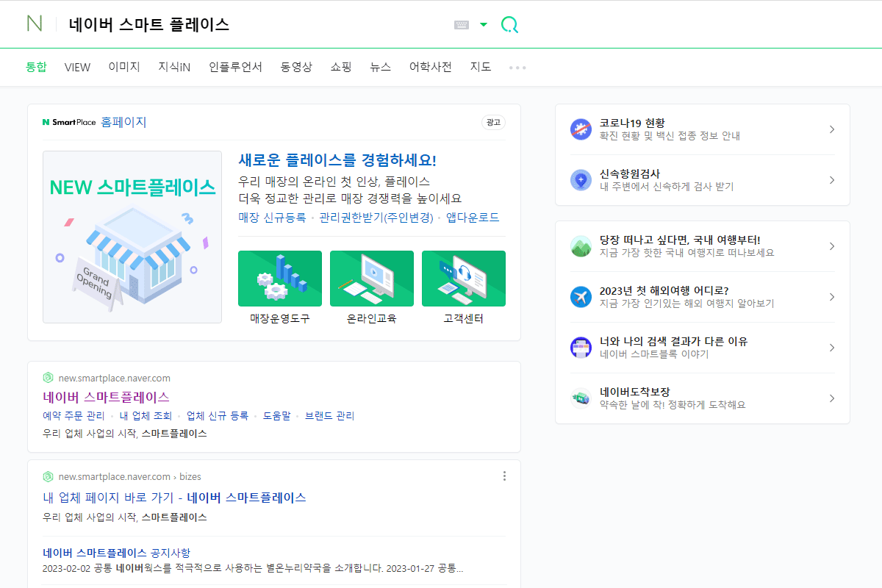This screenshot has height=588, width=882.
Task: Click the 고객센터 customer center icon
Action: tap(463, 278)
